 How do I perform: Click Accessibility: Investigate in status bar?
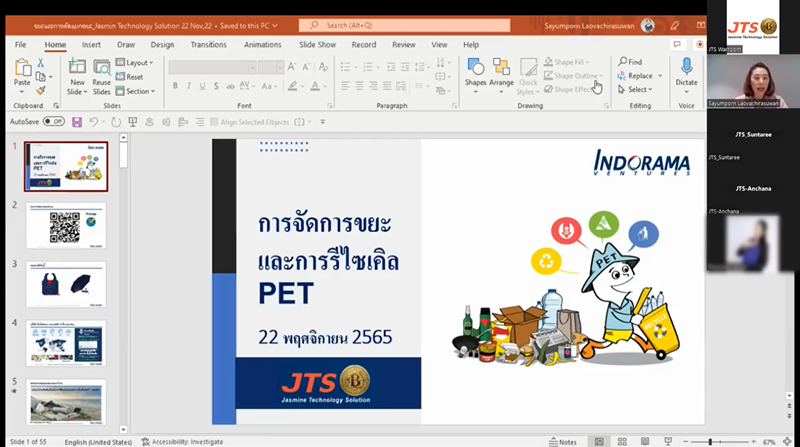pyautogui.click(x=182, y=442)
